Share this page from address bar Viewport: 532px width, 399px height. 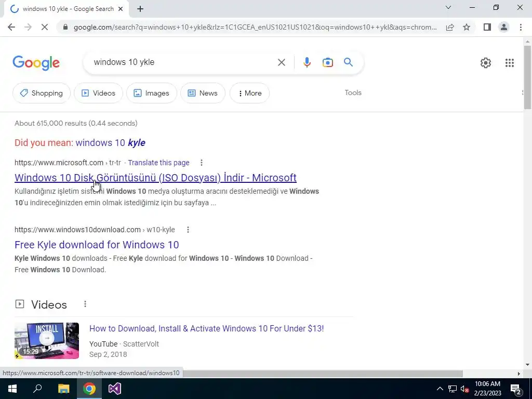point(450,27)
